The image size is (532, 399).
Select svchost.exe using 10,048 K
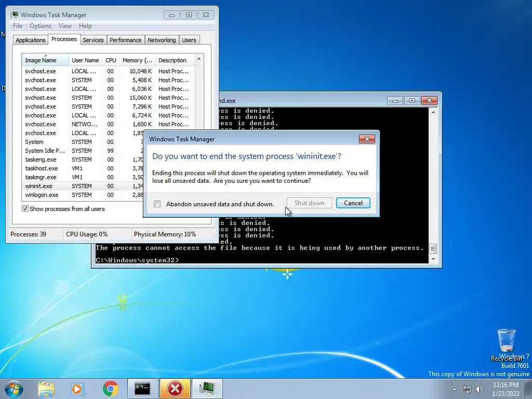pos(109,71)
